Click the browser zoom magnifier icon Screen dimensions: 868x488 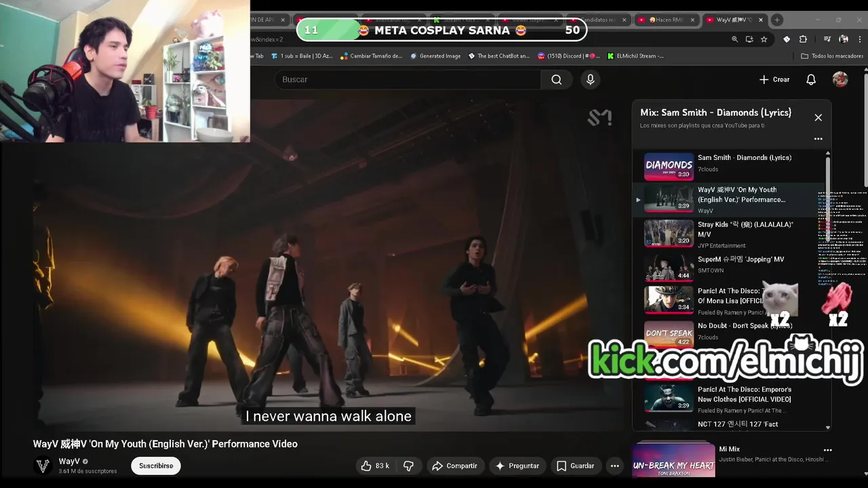(734, 39)
